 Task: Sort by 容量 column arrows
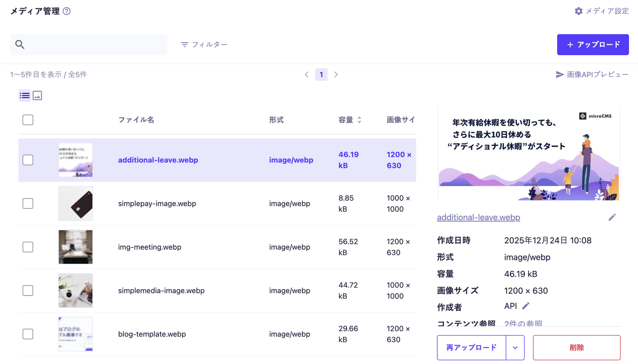coord(359,120)
